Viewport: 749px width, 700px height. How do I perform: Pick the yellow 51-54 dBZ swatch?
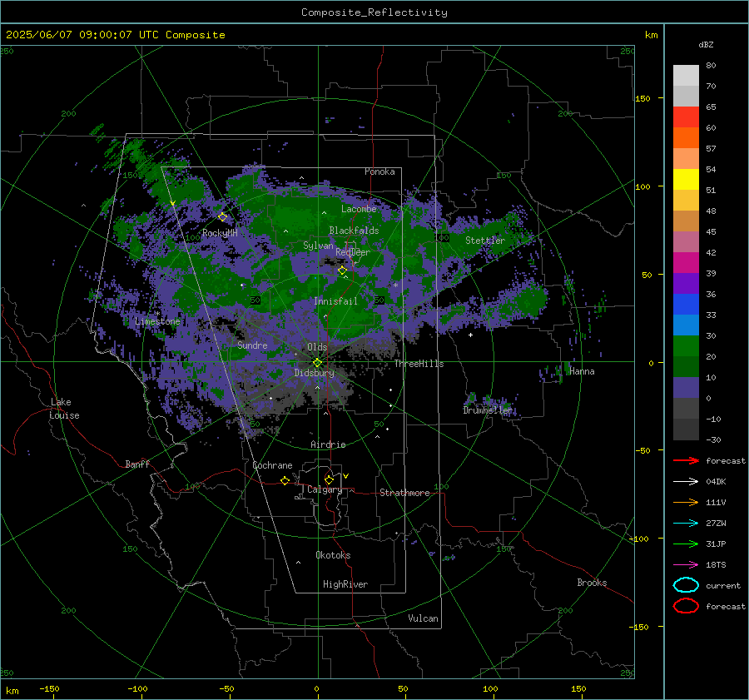click(686, 180)
